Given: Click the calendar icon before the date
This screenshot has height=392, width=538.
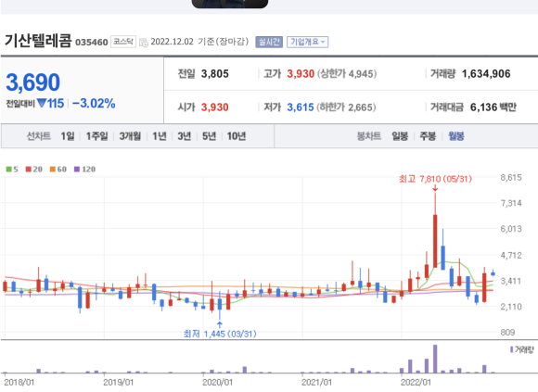Looking at the screenshot, I should (x=144, y=42).
